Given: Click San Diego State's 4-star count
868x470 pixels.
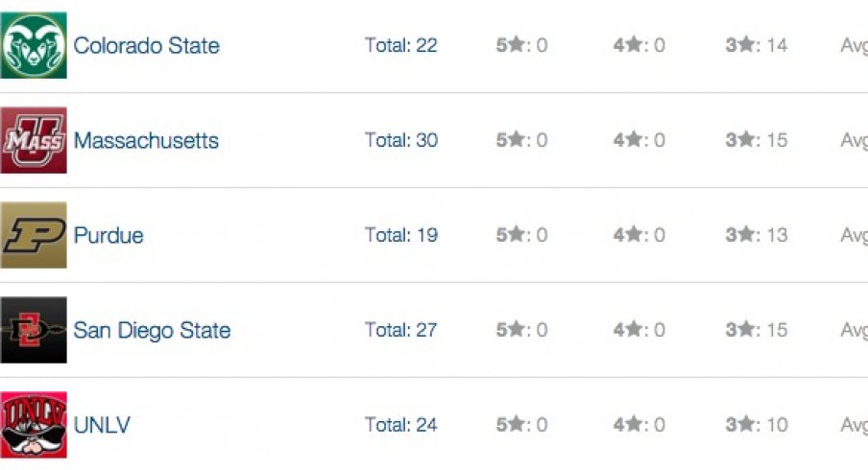Looking at the screenshot, I should 639,330.
